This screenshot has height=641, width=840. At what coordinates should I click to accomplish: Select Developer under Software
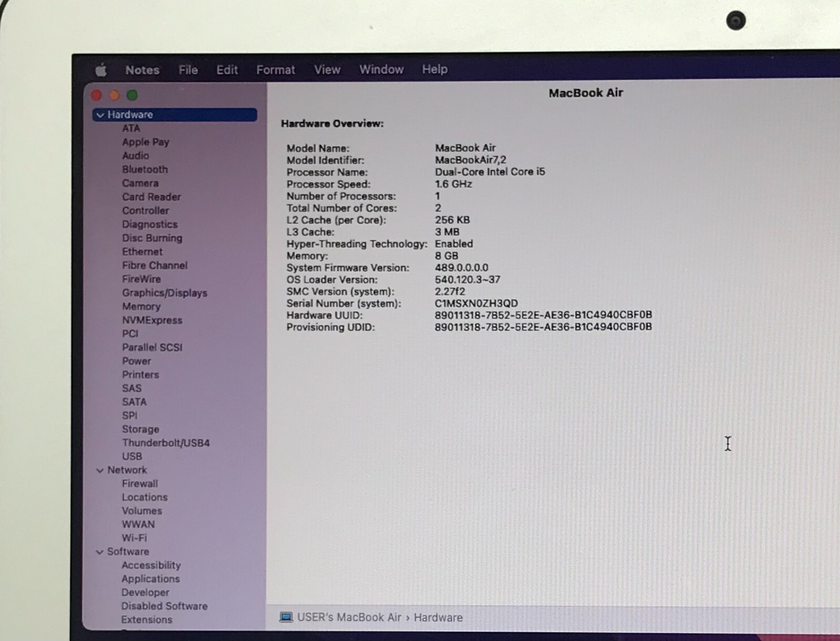[x=145, y=593]
